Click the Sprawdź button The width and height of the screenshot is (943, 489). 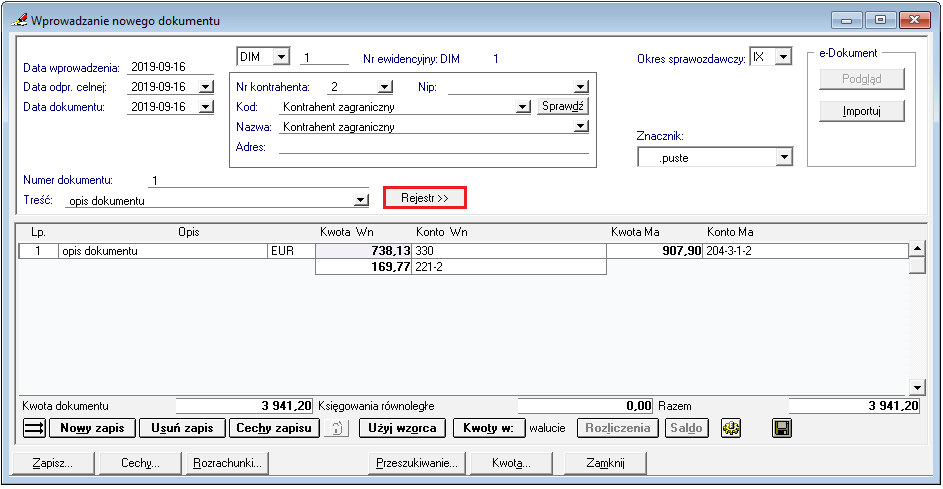coord(562,106)
